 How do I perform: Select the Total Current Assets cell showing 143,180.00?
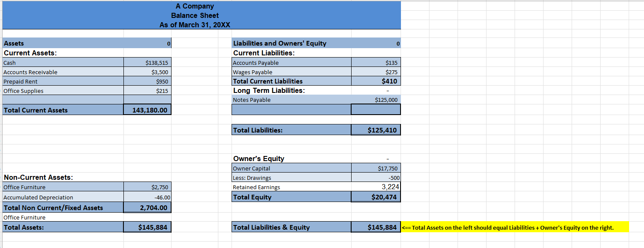(147, 110)
